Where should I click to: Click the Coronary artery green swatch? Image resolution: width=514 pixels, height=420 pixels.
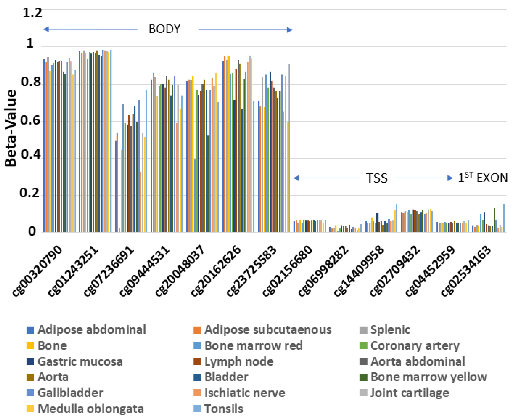click(x=363, y=346)
